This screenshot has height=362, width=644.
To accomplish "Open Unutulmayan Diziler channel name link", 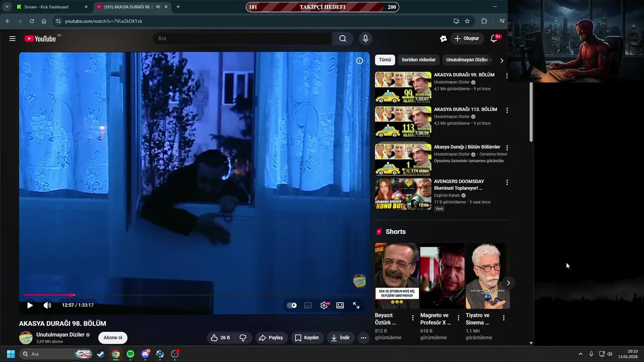I will pyautogui.click(x=60, y=335).
